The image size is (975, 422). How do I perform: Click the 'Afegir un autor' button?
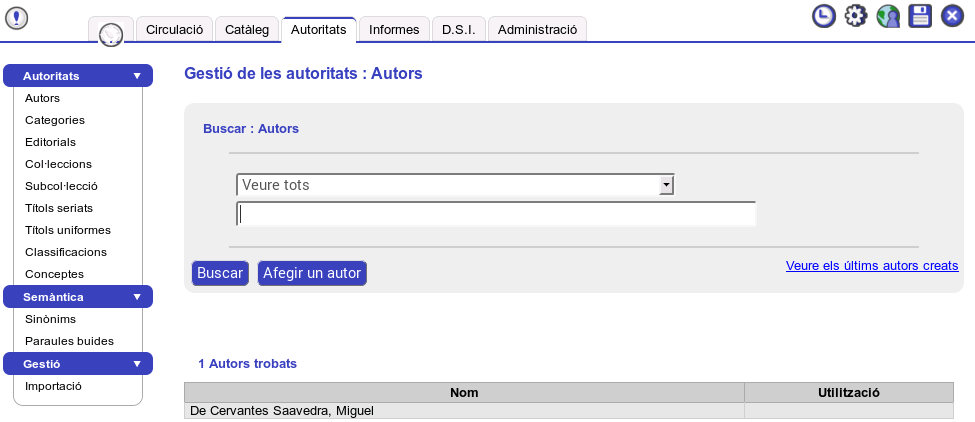[x=312, y=273]
